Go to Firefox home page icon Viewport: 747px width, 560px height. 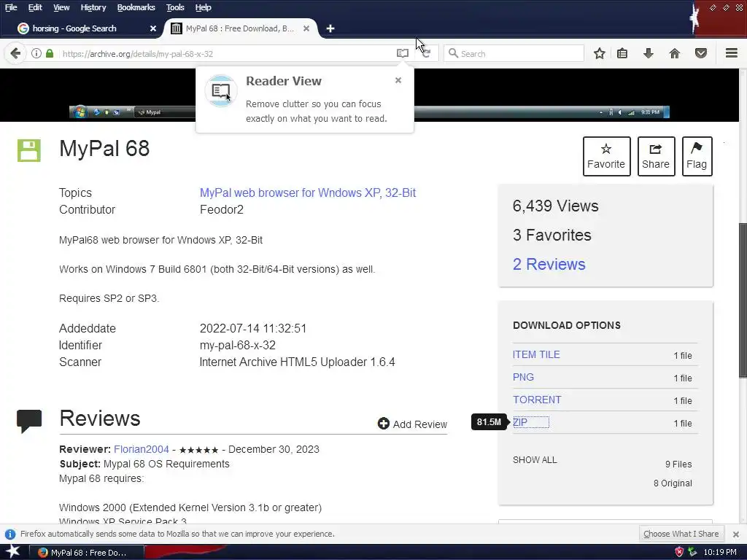(674, 53)
